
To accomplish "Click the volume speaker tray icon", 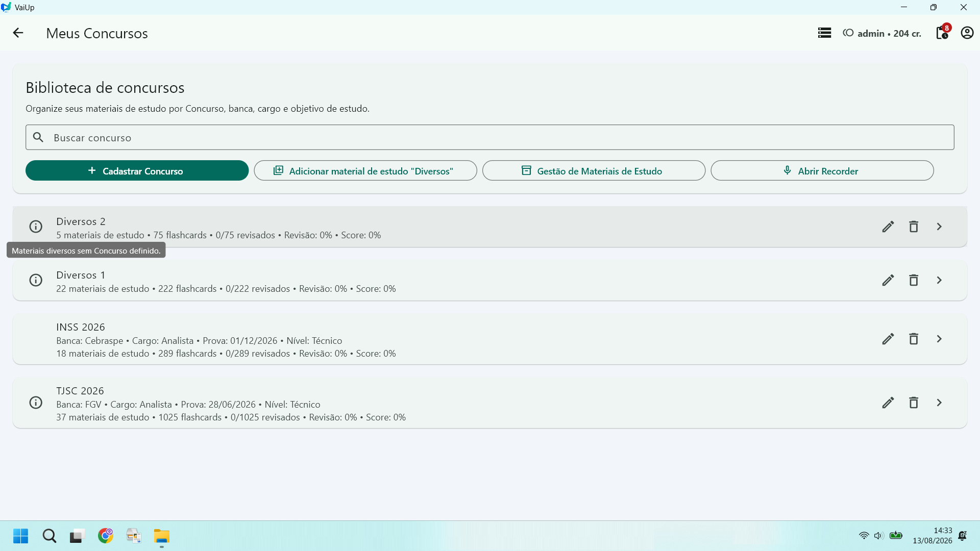I will pos(878,536).
